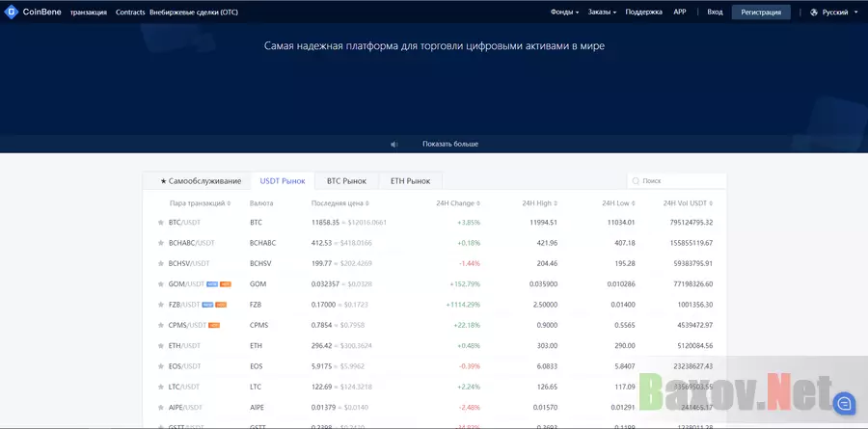The image size is (868, 429).
Task: Select the USDT Рынок tab
Action: pos(283,181)
